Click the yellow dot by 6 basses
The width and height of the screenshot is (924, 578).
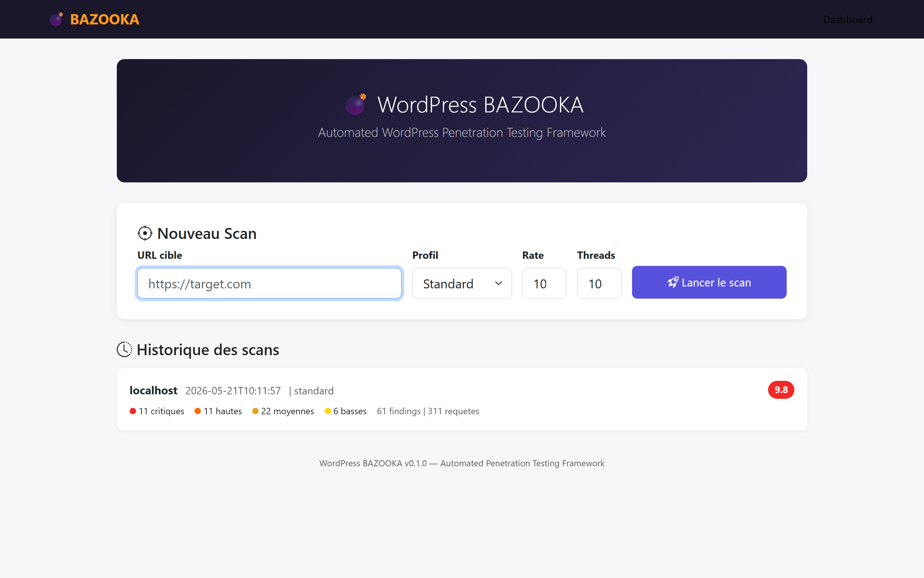[328, 411]
